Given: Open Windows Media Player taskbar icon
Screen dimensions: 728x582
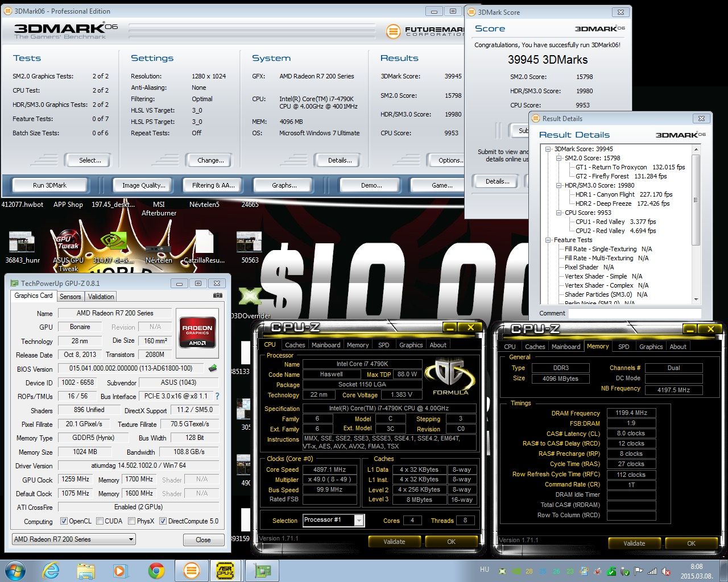Looking at the screenshot, I should 120,571.
